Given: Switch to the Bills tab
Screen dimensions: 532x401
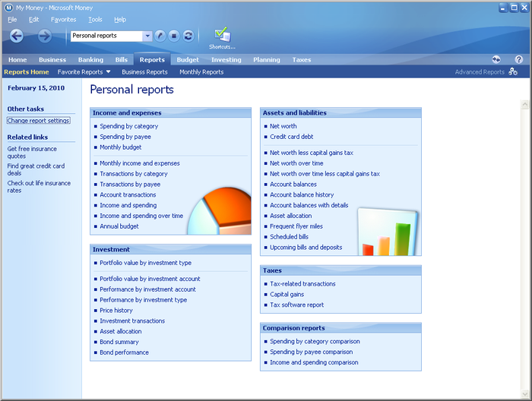Looking at the screenshot, I should 121,60.
